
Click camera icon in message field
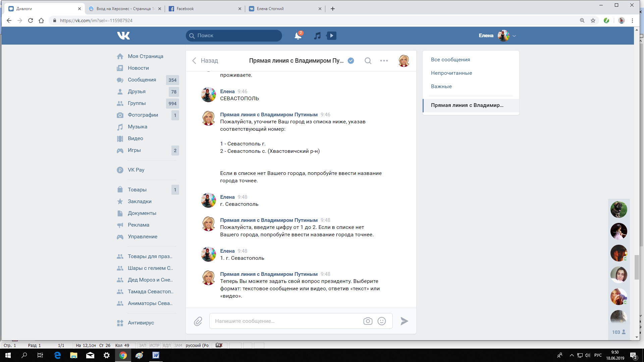[x=368, y=321]
